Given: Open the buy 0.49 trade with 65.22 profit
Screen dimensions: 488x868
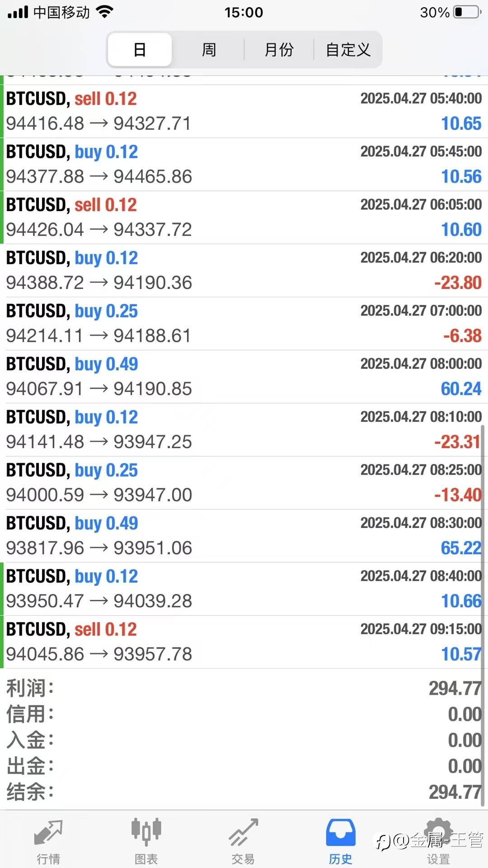Looking at the screenshot, I should click(244, 536).
